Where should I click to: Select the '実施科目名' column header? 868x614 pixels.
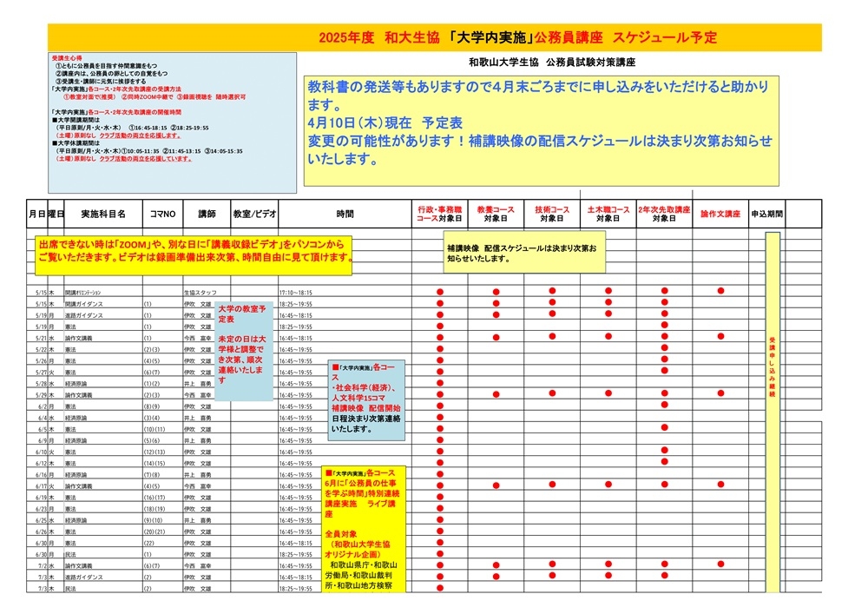pos(103,215)
